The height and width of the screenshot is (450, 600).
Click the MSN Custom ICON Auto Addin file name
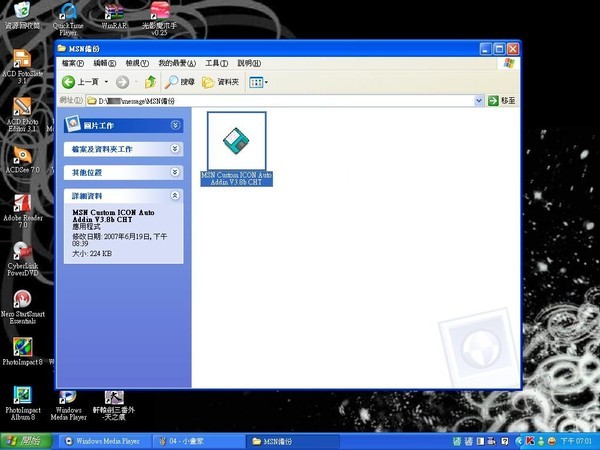coord(236,179)
